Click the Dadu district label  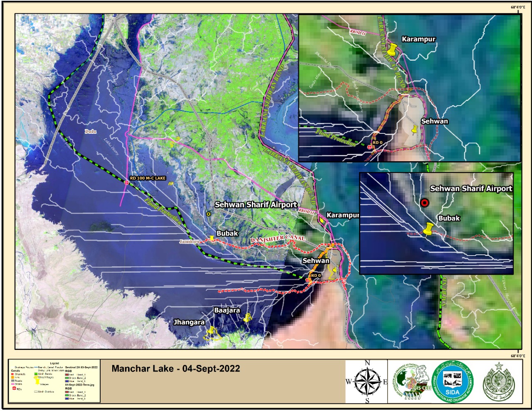click(x=91, y=131)
